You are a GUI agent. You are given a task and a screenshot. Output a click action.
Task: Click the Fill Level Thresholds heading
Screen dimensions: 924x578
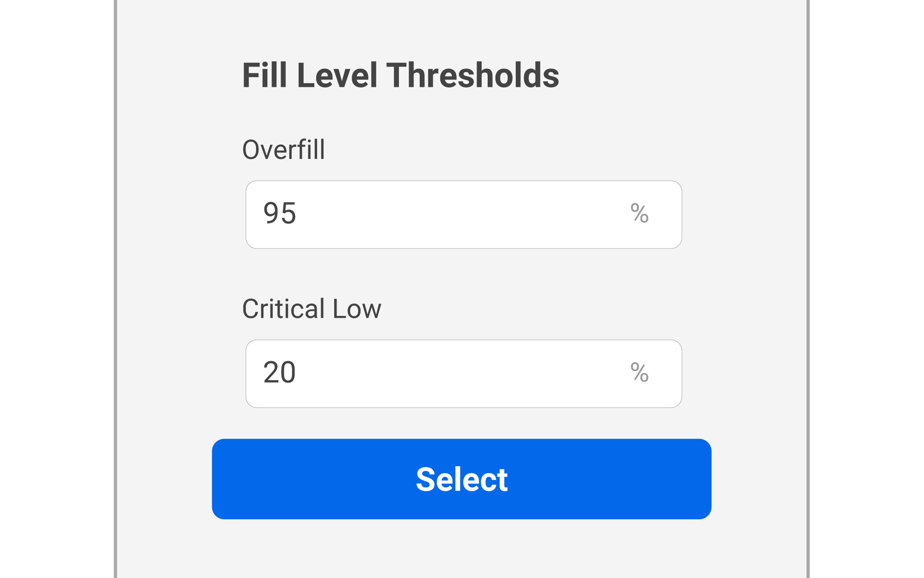coord(400,75)
